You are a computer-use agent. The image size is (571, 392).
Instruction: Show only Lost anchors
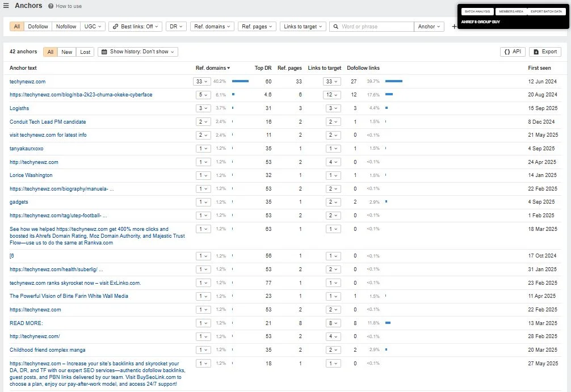[x=85, y=52]
